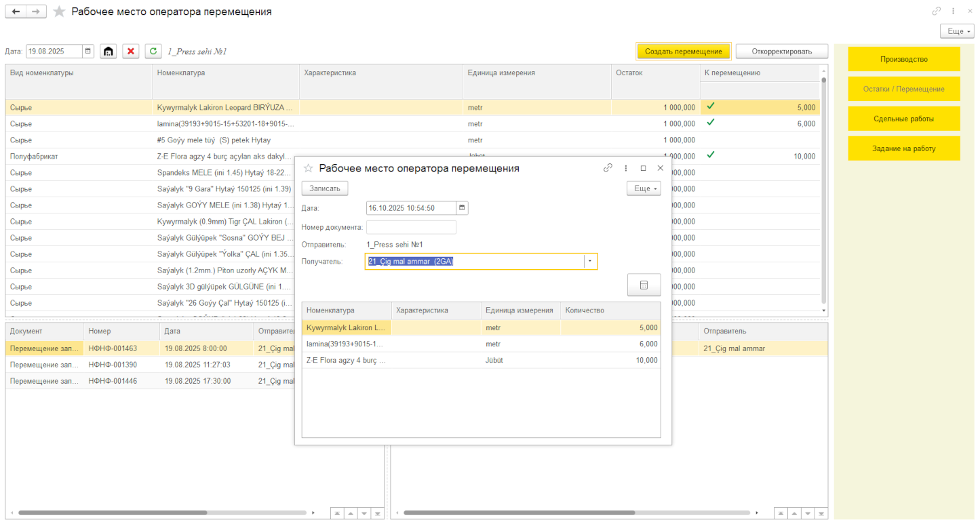
Task: Toggle the checkmark for the Z-E Flora row
Action: click(711, 155)
